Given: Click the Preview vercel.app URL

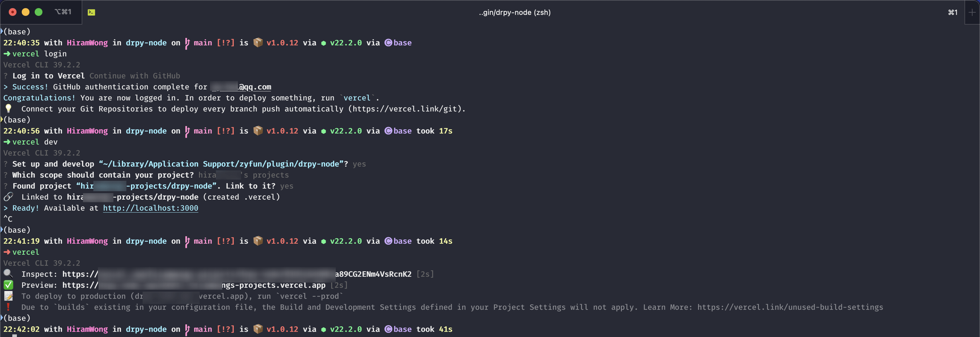Looking at the screenshot, I should (194, 285).
